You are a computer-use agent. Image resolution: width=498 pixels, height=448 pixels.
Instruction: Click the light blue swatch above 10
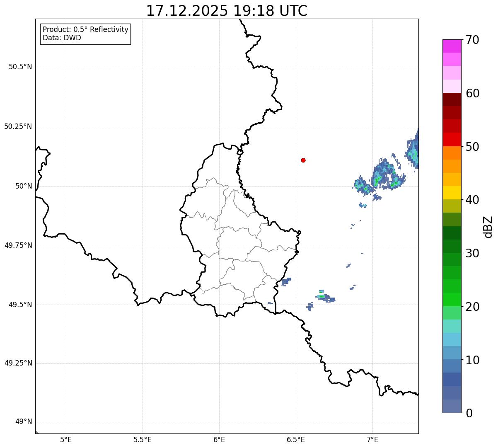452,353
